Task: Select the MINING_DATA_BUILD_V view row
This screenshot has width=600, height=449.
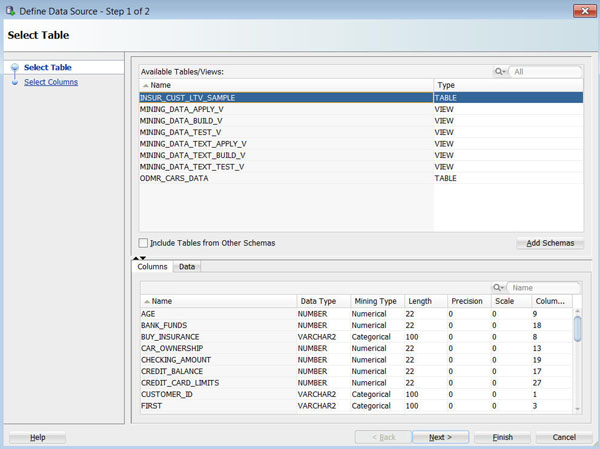Action: 181,121
